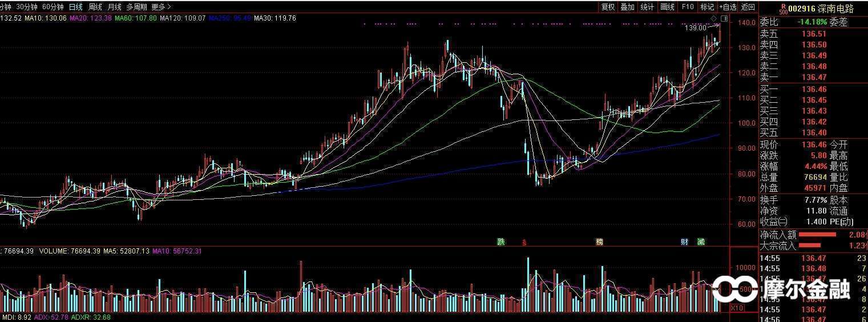Enable the 画线 drawing tool
The height and width of the screenshot is (322, 868).
point(667,7)
